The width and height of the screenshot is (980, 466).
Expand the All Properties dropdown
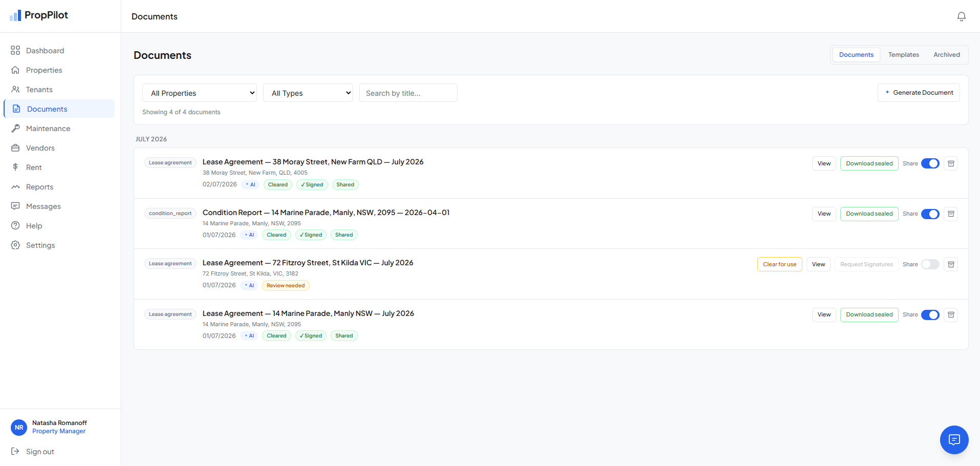click(x=200, y=93)
